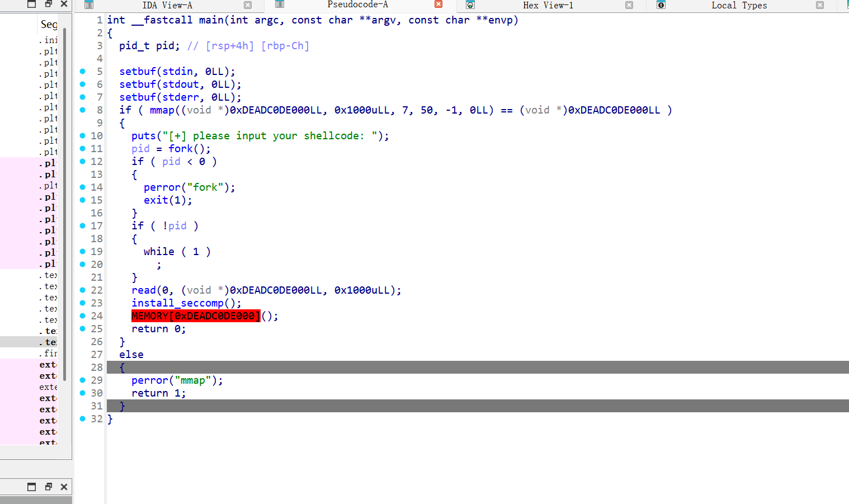Toggle breakpoint dot on line 11
The height and width of the screenshot is (504, 849).
(83, 149)
